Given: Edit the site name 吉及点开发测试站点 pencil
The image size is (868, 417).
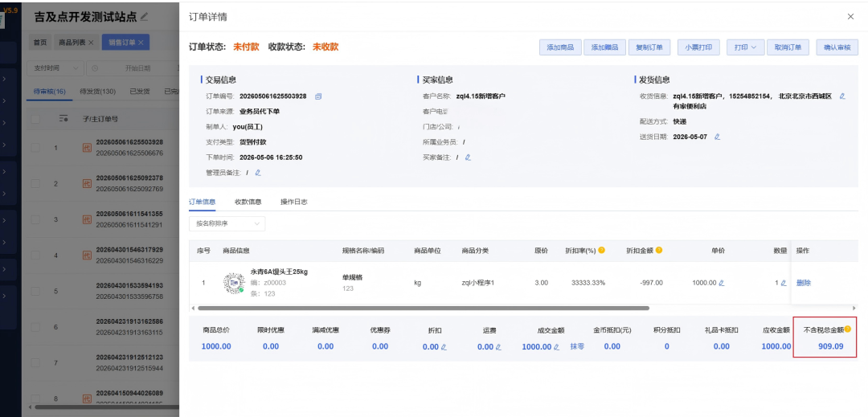Looking at the screenshot, I should click(x=145, y=17).
